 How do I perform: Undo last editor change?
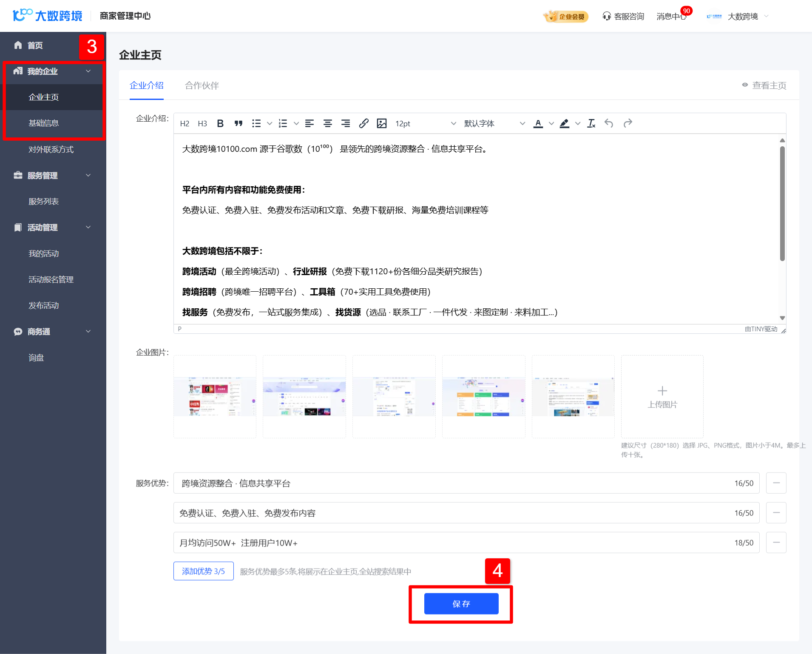[x=609, y=124]
